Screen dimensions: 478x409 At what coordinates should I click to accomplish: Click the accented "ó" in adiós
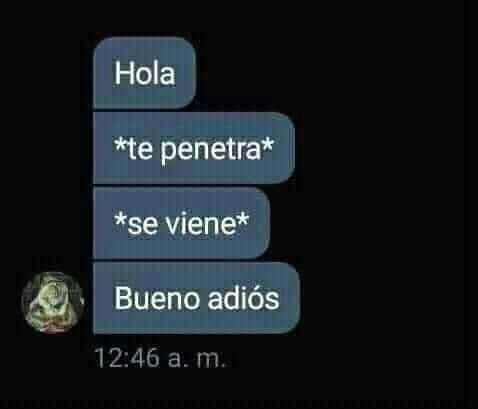[256, 298]
